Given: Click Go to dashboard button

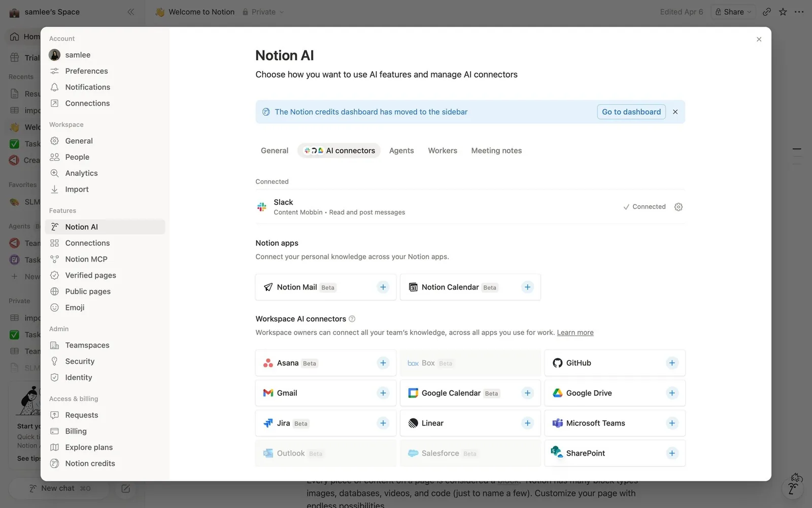Looking at the screenshot, I should [x=631, y=112].
